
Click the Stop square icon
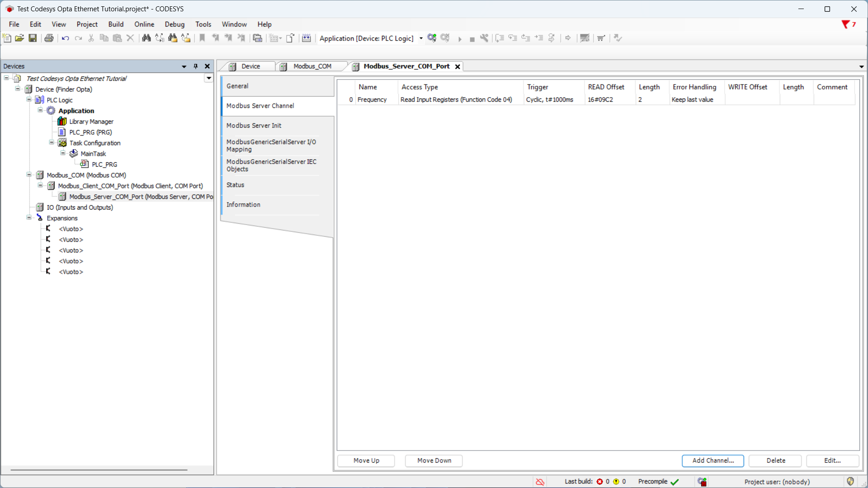[x=472, y=39]
